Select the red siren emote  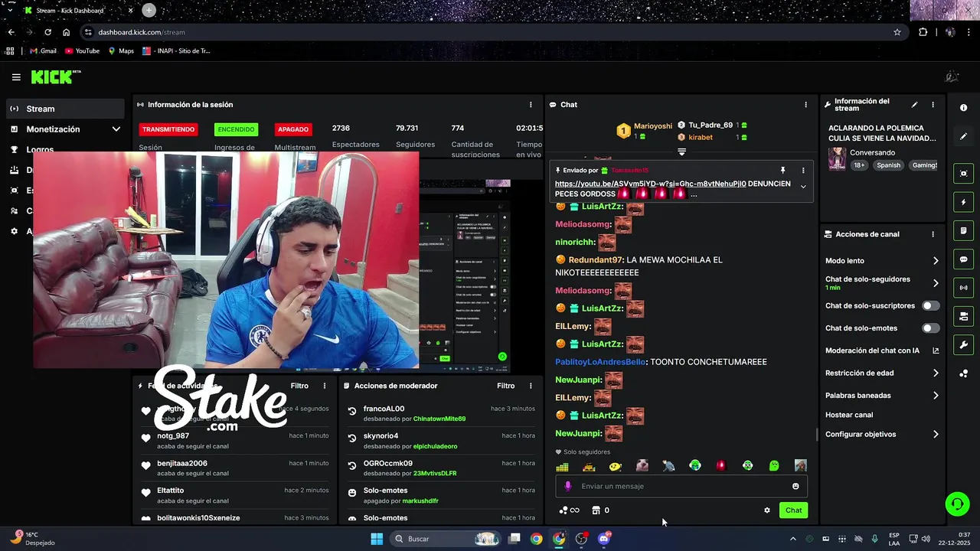tap(720, 465)
